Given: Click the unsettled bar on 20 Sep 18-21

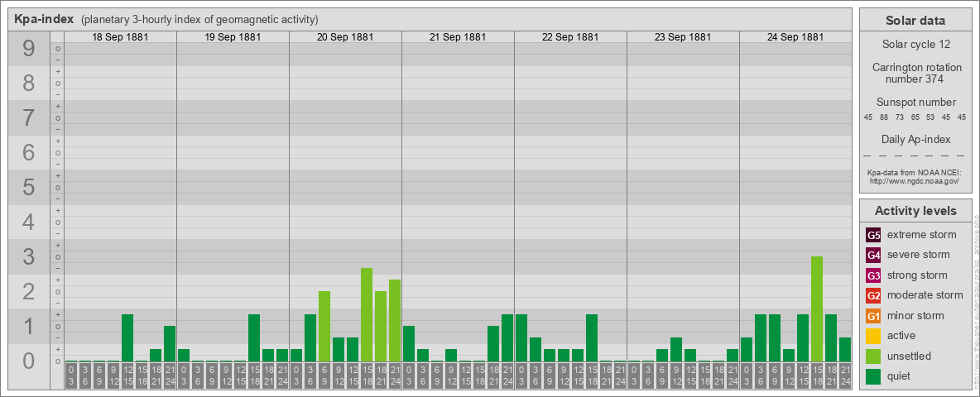Looking at the screenshot, I should click(x=381, y=327).
